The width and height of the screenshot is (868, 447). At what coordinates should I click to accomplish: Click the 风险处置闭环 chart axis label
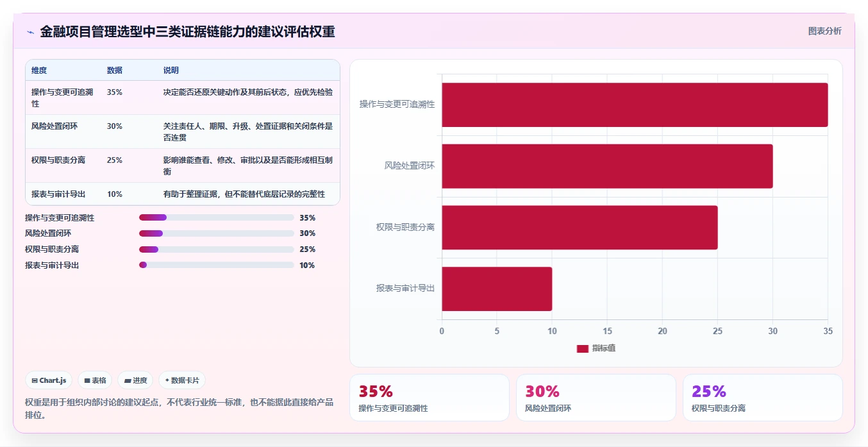click(x=410, y=166)
